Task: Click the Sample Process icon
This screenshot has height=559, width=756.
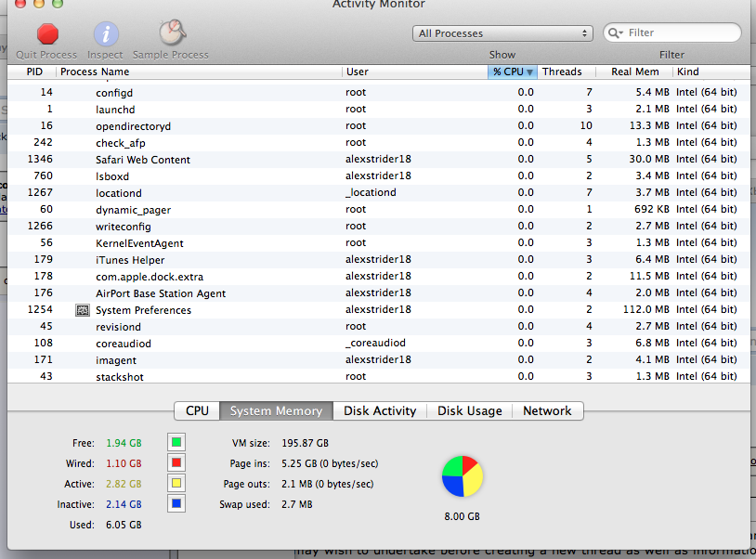Action: (172, 32)
